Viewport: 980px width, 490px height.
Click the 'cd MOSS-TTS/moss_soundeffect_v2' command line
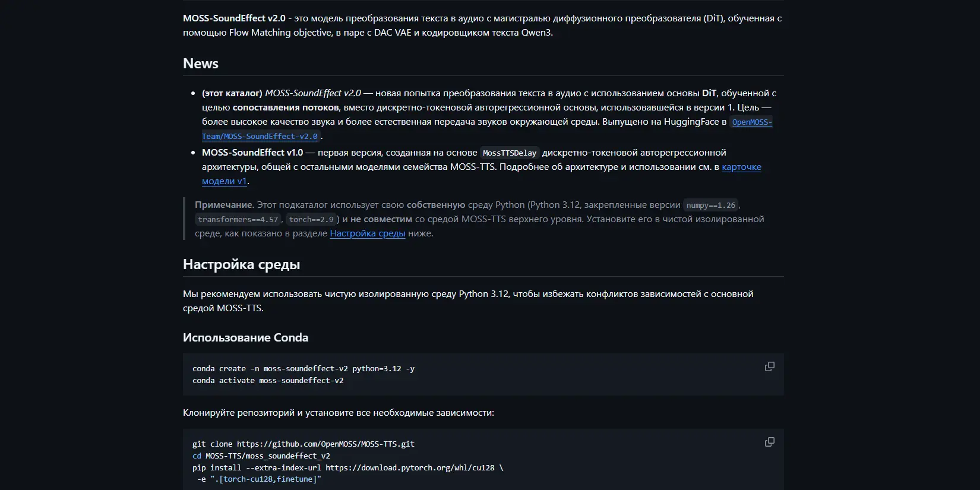261,456
